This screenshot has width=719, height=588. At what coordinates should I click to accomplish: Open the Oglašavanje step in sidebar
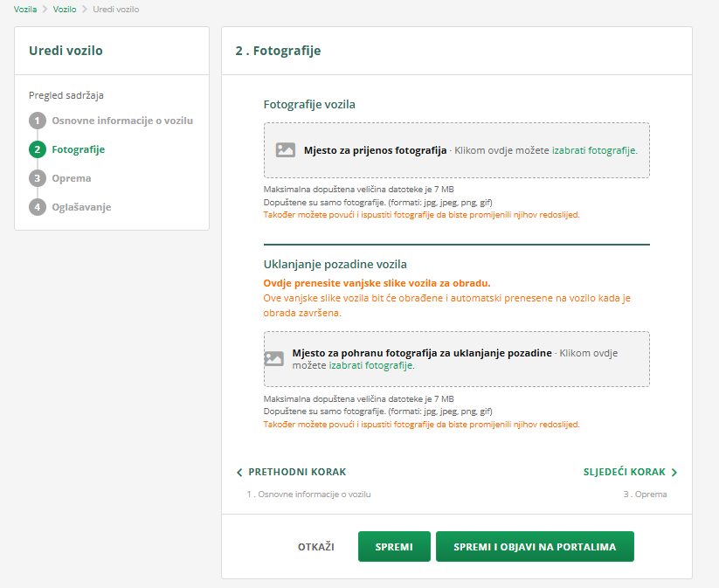[x=81, y=207]
